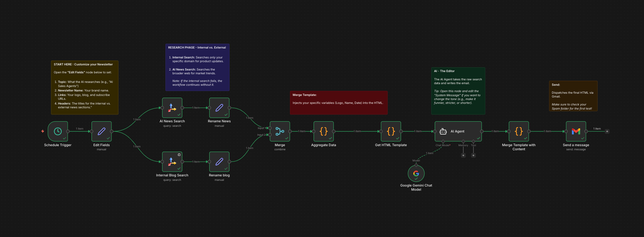Click the 'Send a message' node label
The width and height of the screenshot is (644, 237).
click(575, 145)
